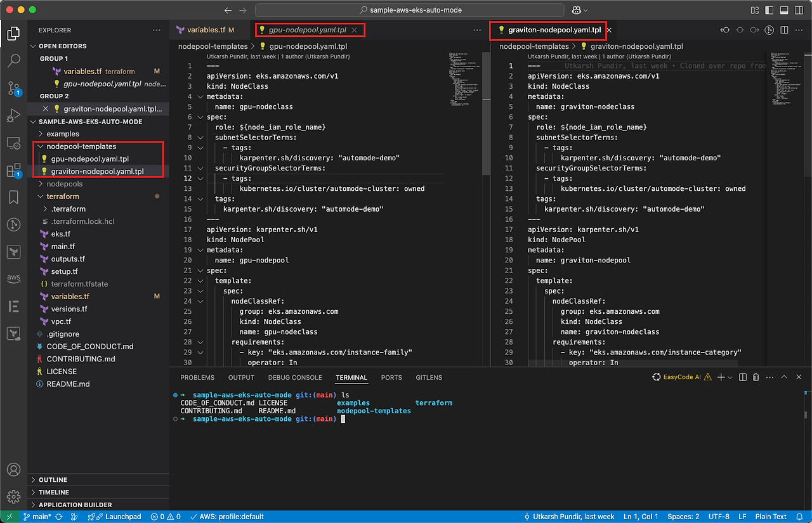Click EasyCode AI in the terminal panel
The height and width of the screenshot is (523, 812).
[x=681, y=377]
